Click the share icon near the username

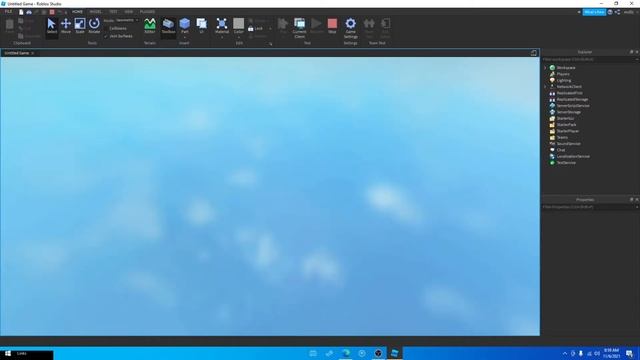pyautogui.click(x=618, y=12)
